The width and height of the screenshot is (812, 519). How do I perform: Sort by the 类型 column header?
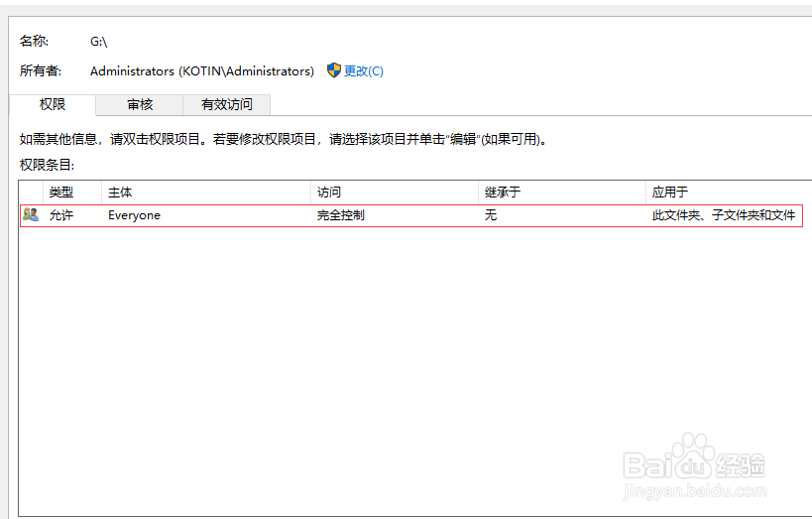(72, 193)
